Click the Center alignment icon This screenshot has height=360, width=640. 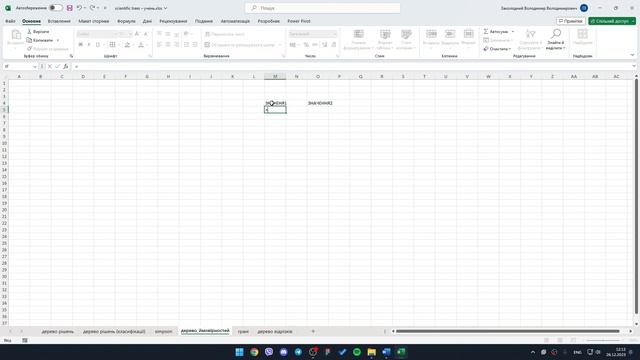(x=168, y=44)
